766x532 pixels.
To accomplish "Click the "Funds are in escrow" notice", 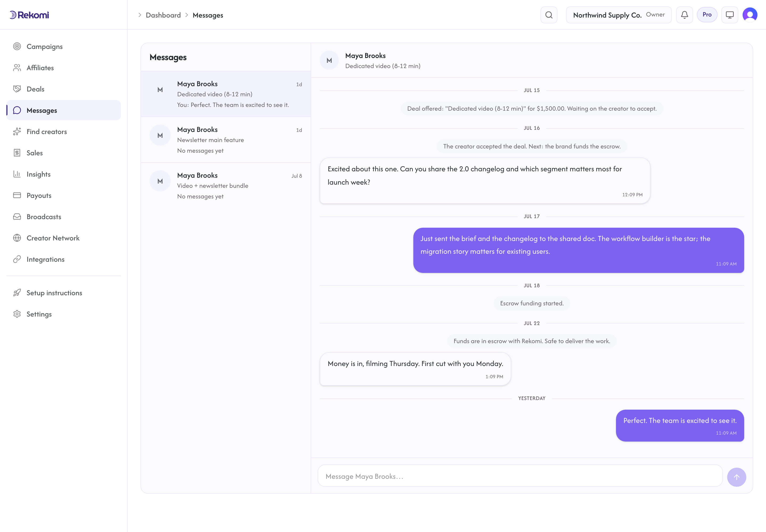I will click(532, 341).
